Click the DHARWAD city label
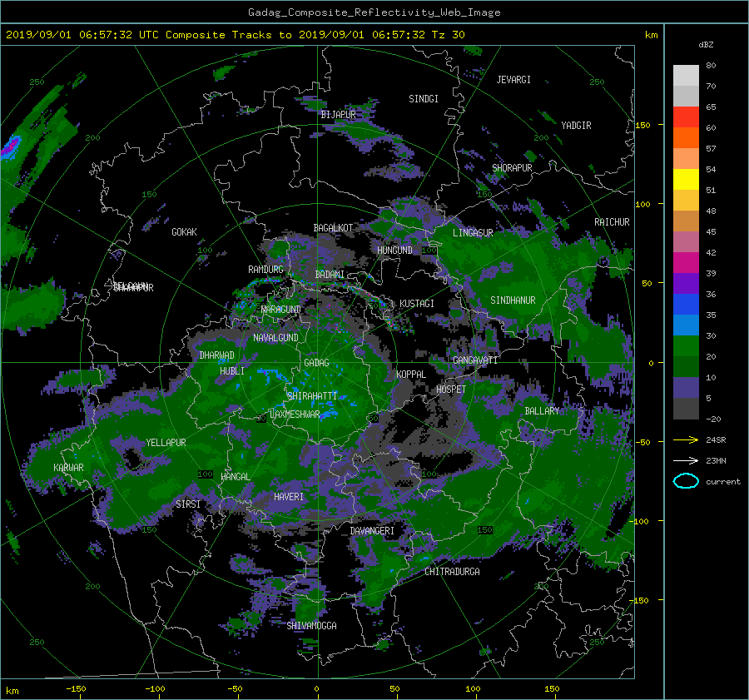The height and width of the screenshot is (700, 749). pyautogui.click(x=216, y=355)
